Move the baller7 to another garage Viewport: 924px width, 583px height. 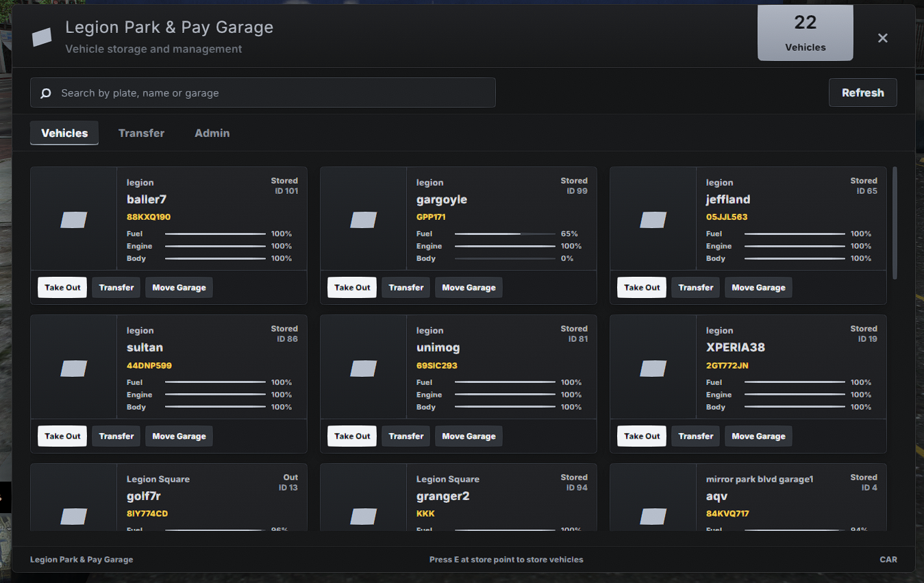pyautogui.click(x=179, y=288)
